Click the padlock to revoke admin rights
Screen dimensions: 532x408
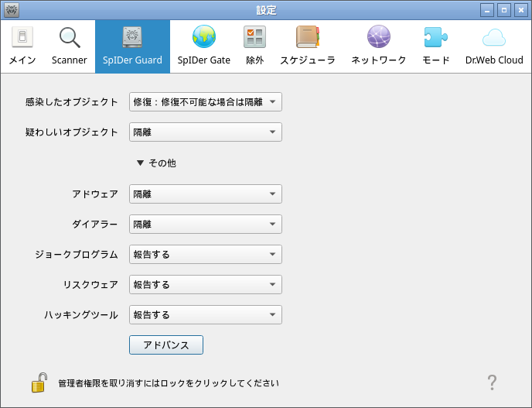pyautogui.click(x=39, y=382)
